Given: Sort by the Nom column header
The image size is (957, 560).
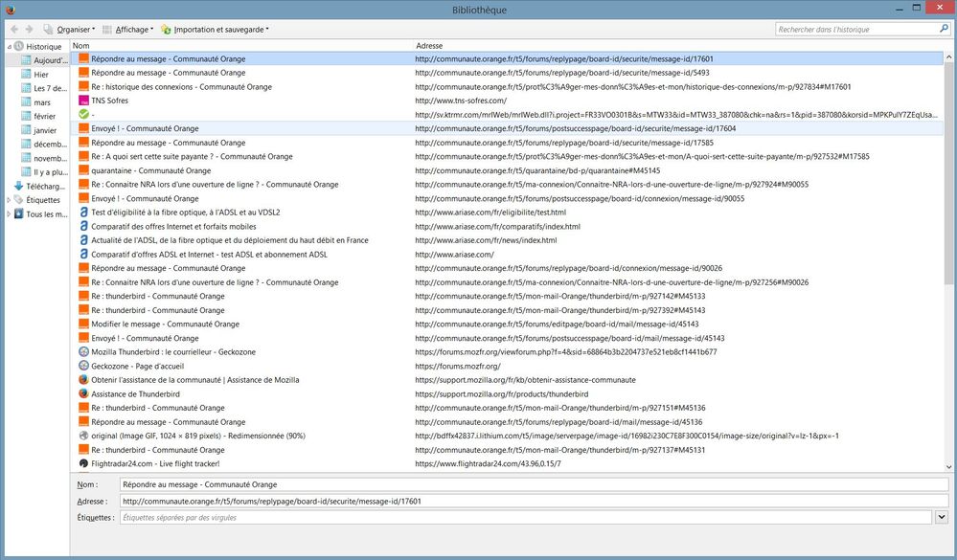Looking at the screenshot, I should 242,46.
